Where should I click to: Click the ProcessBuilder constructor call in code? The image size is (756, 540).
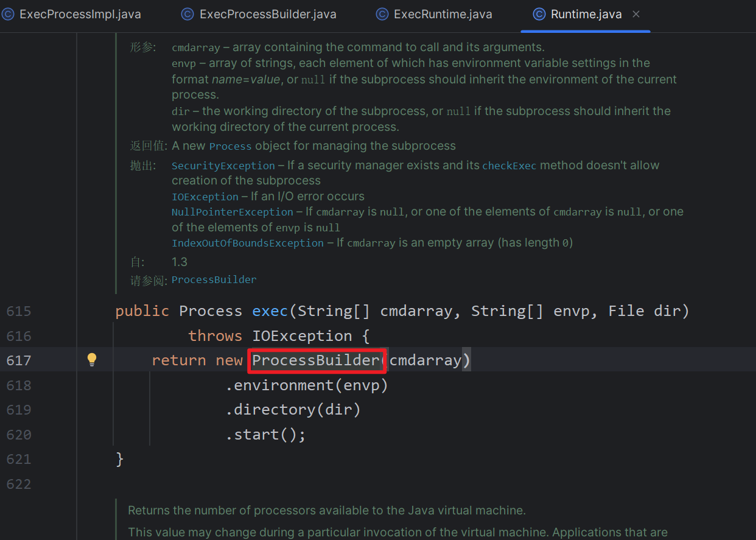coord(315,360)
